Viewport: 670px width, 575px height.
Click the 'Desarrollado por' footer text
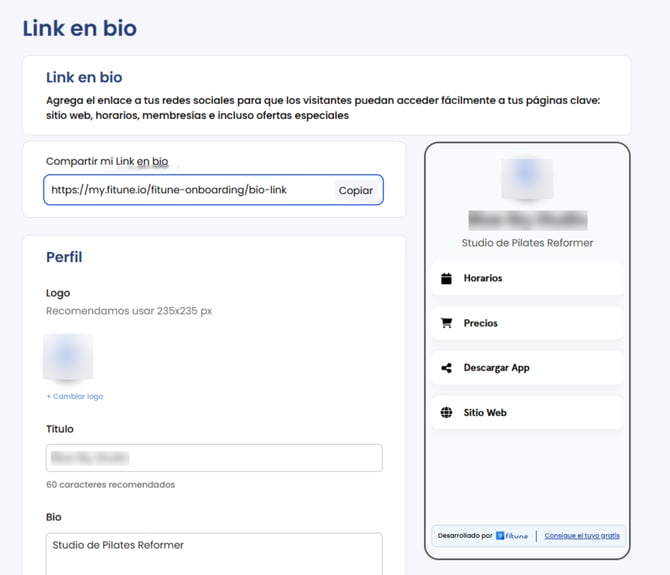pos(465,536)
